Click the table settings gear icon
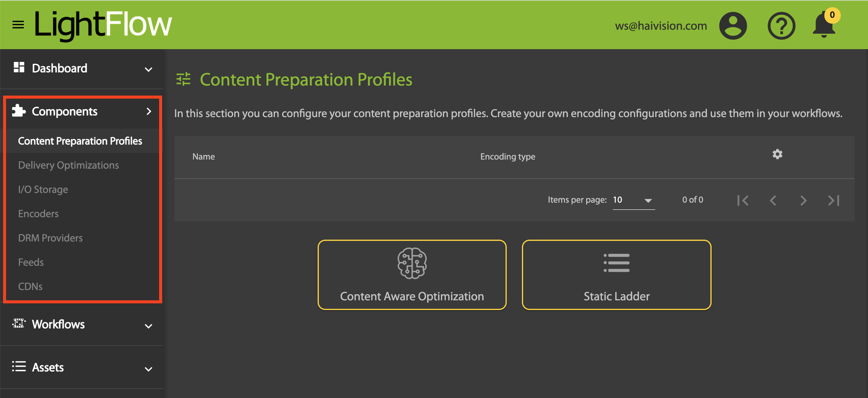 (x=777, y=154)
